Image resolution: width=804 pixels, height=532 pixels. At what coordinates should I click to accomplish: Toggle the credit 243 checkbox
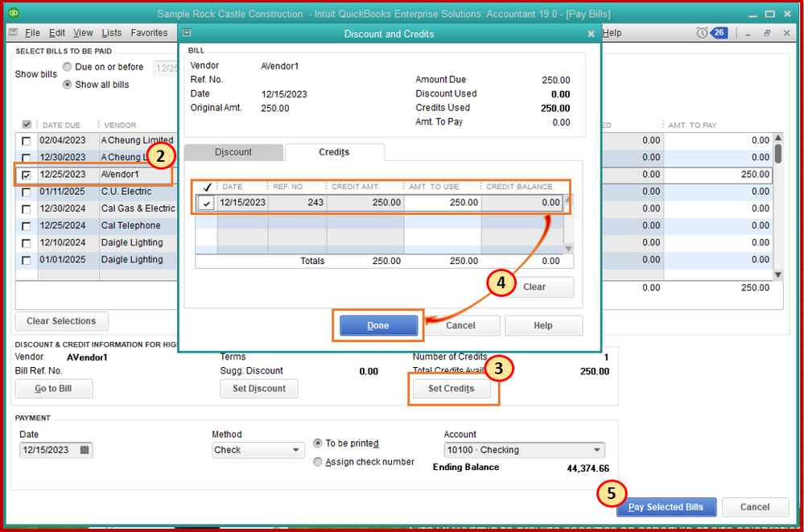(207, 204)
